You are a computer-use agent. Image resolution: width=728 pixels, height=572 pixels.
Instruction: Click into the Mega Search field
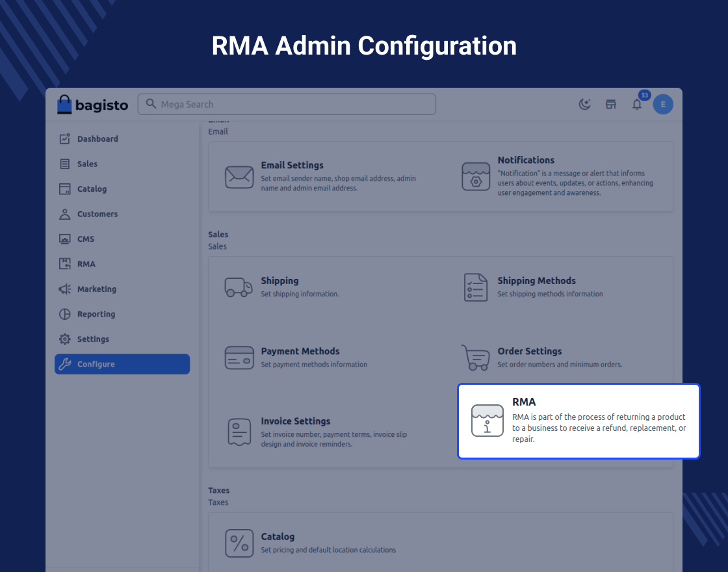point(287,105)
